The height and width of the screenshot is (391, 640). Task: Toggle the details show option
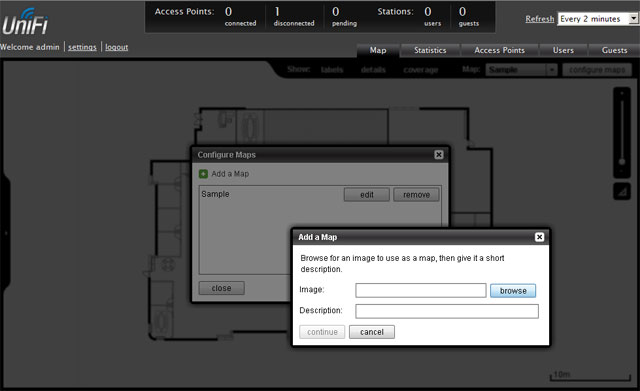click(373, 70)
